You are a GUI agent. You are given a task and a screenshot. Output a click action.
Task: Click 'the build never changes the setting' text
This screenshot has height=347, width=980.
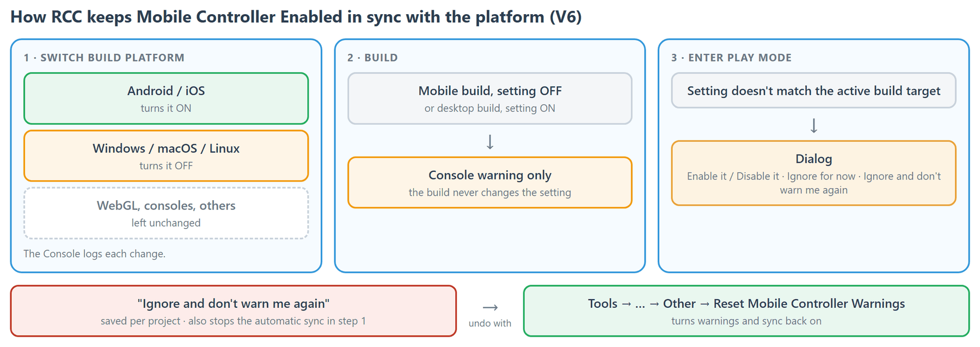[x=490, y=193]
